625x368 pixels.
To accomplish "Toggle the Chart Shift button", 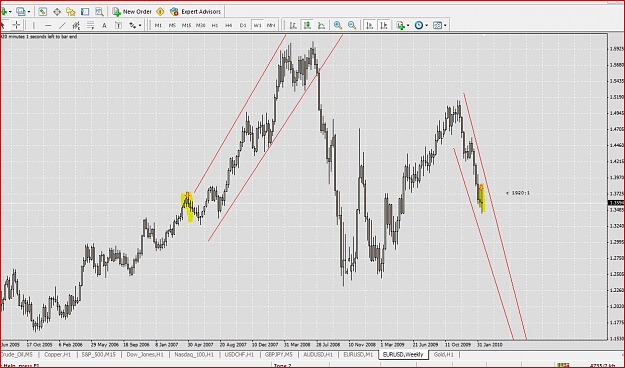I will tap(383, 26).
